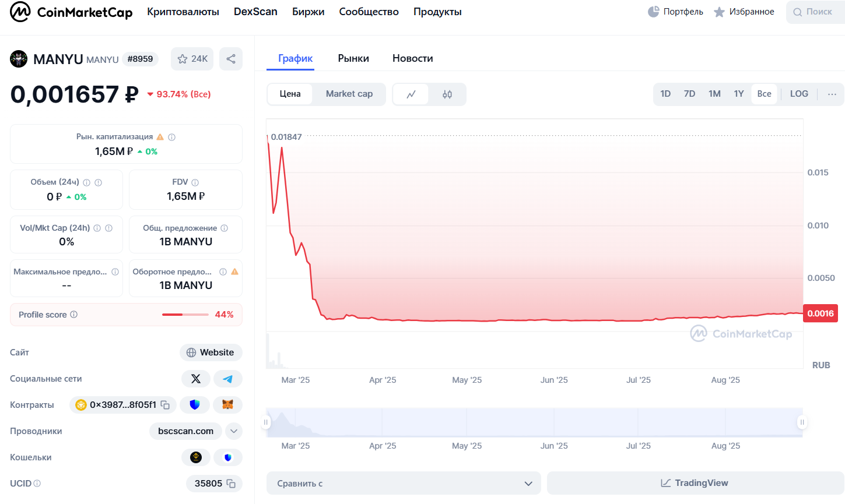Switch to the График tab
845x504 pixels.
295,58
